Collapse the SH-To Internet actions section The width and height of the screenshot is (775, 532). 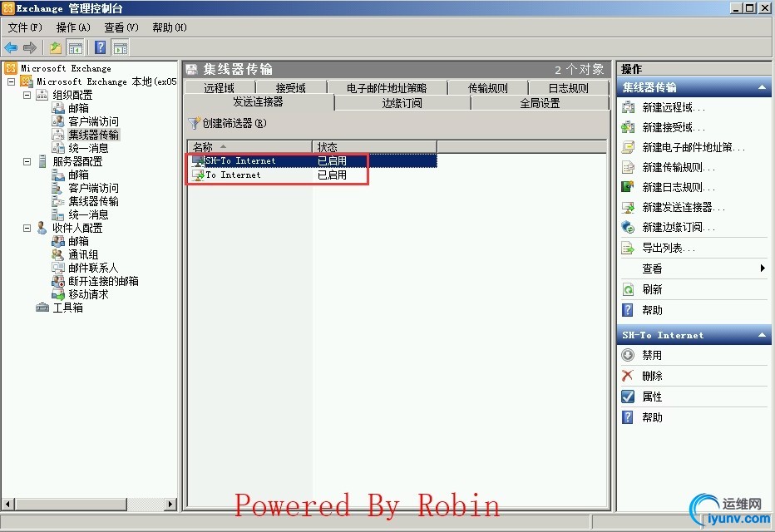click(762, 335)
